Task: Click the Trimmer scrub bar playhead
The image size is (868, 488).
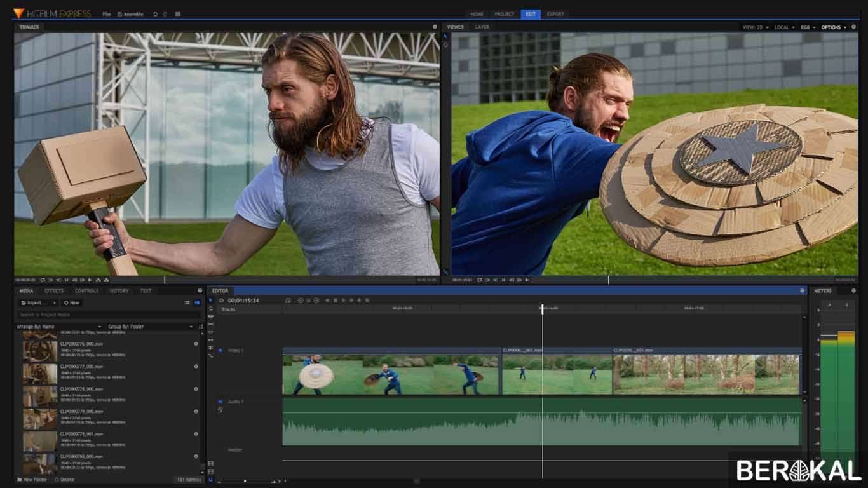Action: point(165,280)
